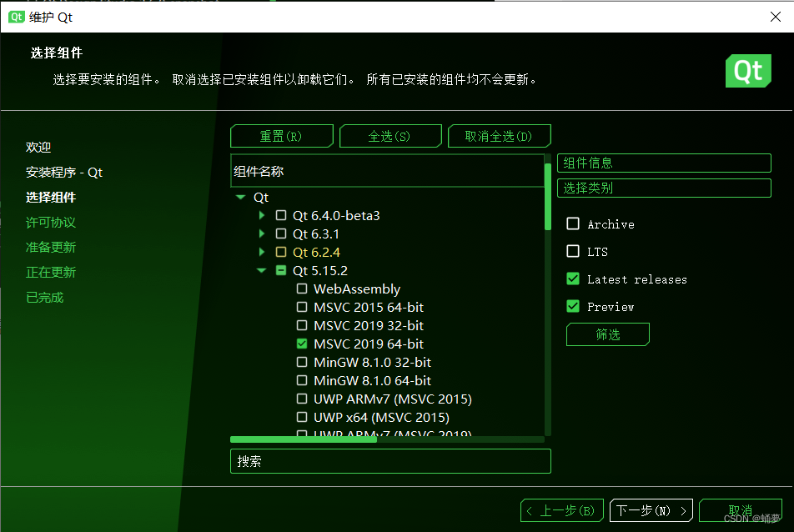Viewport: 794px width, 532px height.
Task: Select the 已完成 wizard step
Action: (44, 297)
